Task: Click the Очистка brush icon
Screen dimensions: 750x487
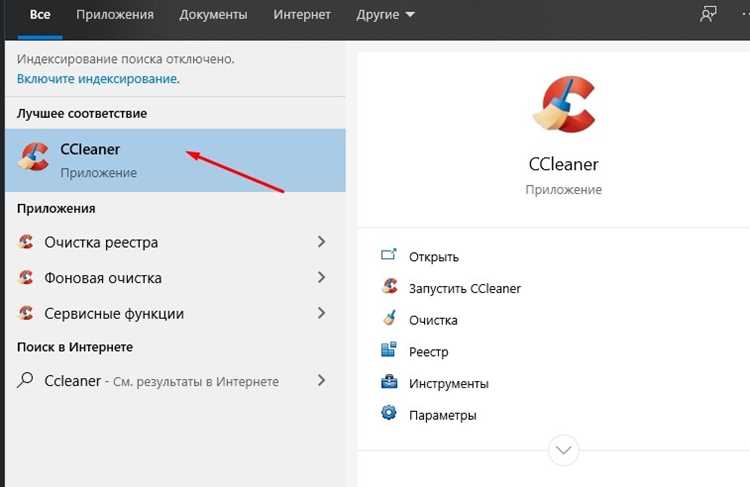Action: pos(389,318)
